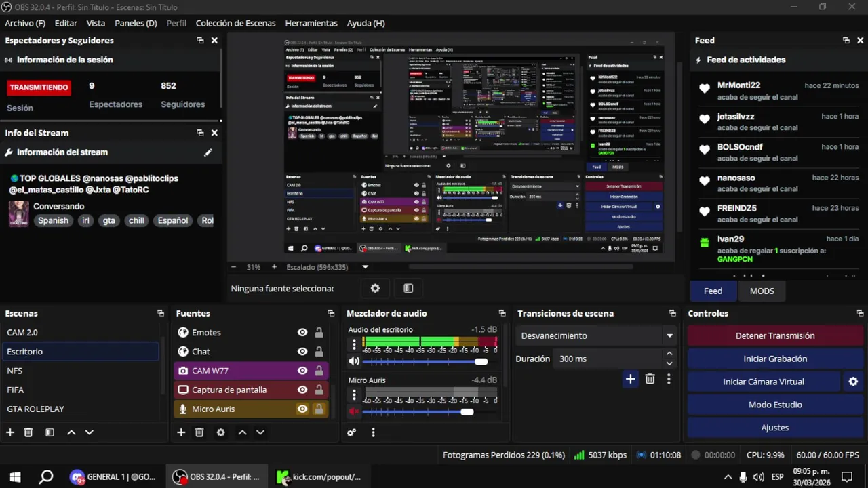The height and width of the screenshot is (488, 868).
Task: Decrease transition duration stepper down
Action: (669, 363)
